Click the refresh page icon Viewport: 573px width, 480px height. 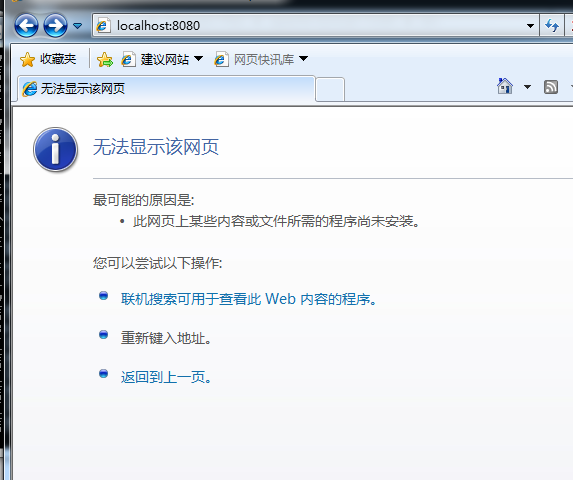(552, 26)
